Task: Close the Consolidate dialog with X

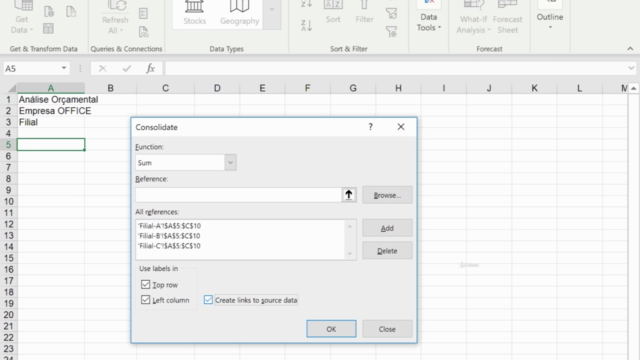Action: pos(401,127)
